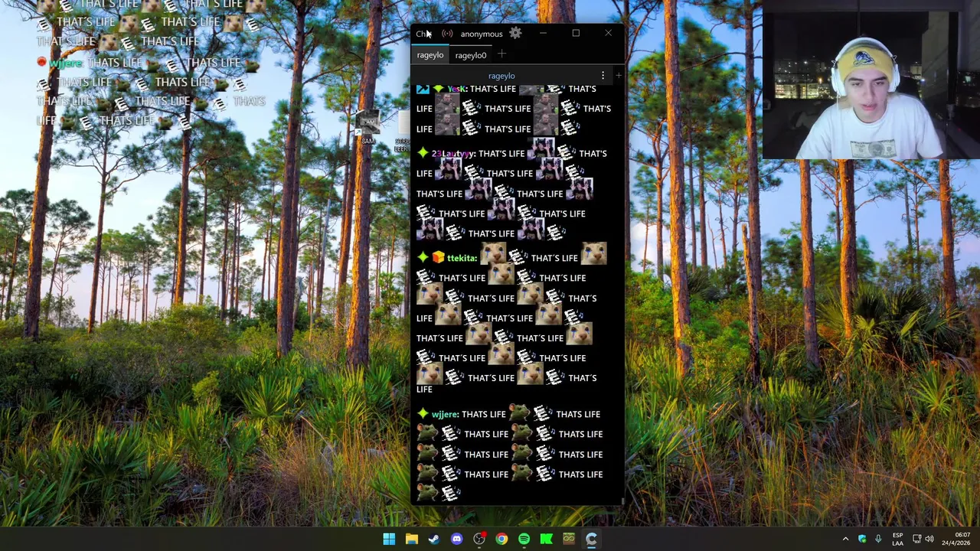Click username wjjere in chat window

445,414
